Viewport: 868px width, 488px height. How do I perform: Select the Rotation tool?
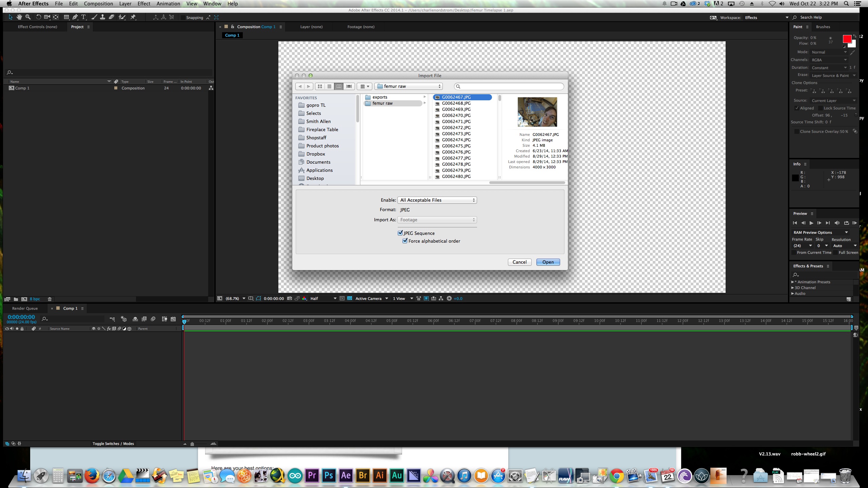click(x=38, y=17)
